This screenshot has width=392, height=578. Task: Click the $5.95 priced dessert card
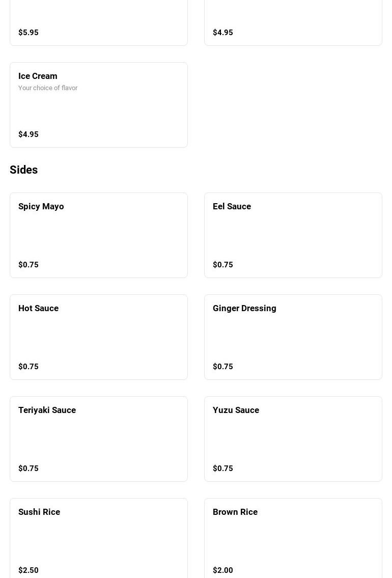98,22
